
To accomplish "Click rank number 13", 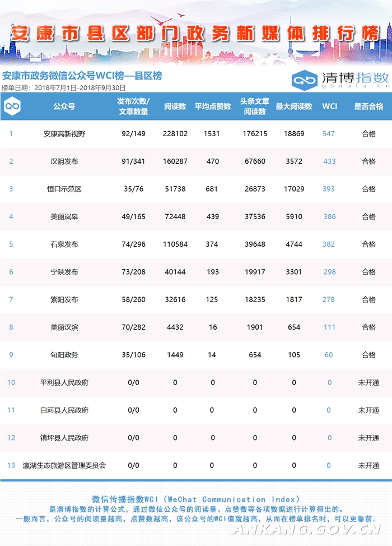I will (11, 466).
